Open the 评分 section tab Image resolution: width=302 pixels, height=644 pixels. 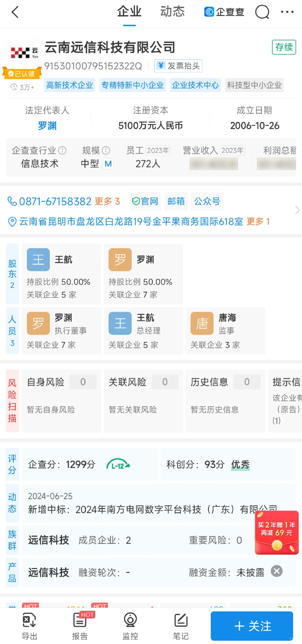point(12,464)
